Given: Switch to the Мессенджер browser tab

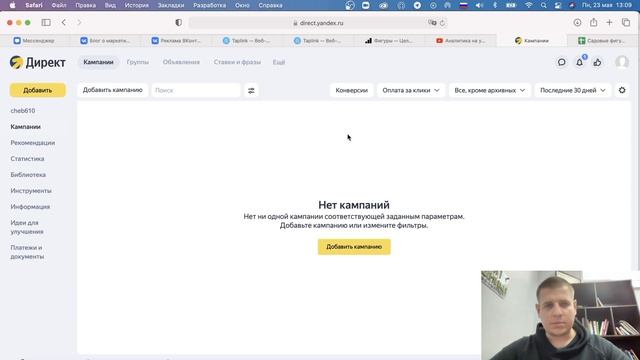Looking at the screenshot, I should point(35,40).
